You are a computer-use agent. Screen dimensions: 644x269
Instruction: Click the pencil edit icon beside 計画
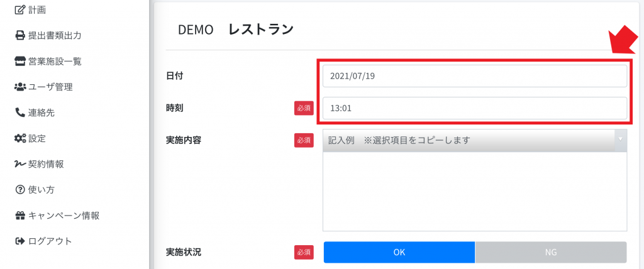pyautogui.click(x=19, y=10)
